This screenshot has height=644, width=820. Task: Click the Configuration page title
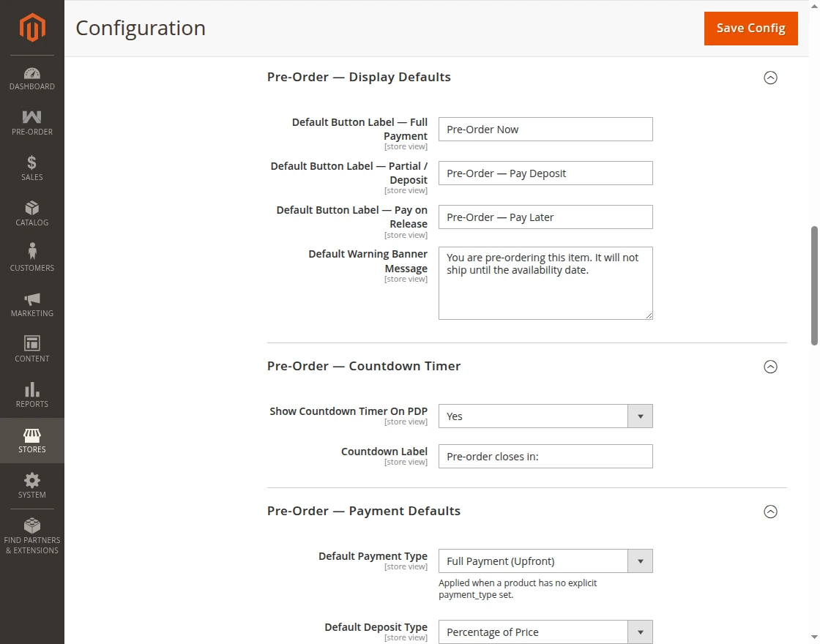141,28
